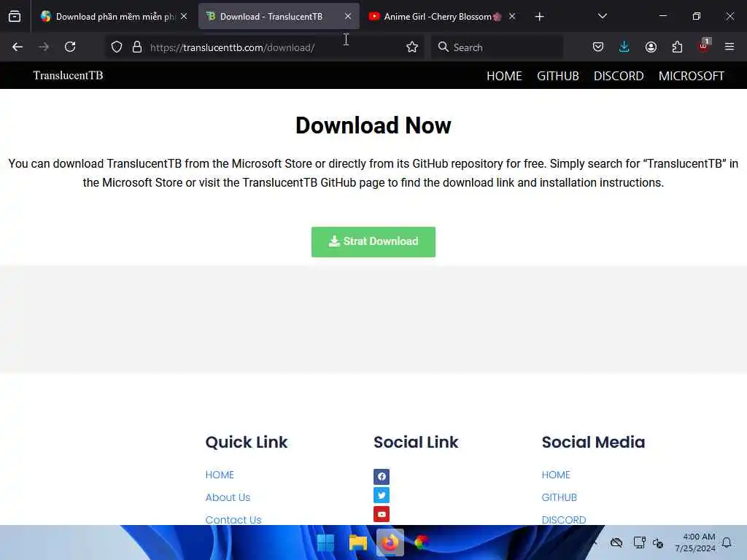Screen dimensions: 747x560
Task: View site security padlock info
Action: [x=137, y=47]
